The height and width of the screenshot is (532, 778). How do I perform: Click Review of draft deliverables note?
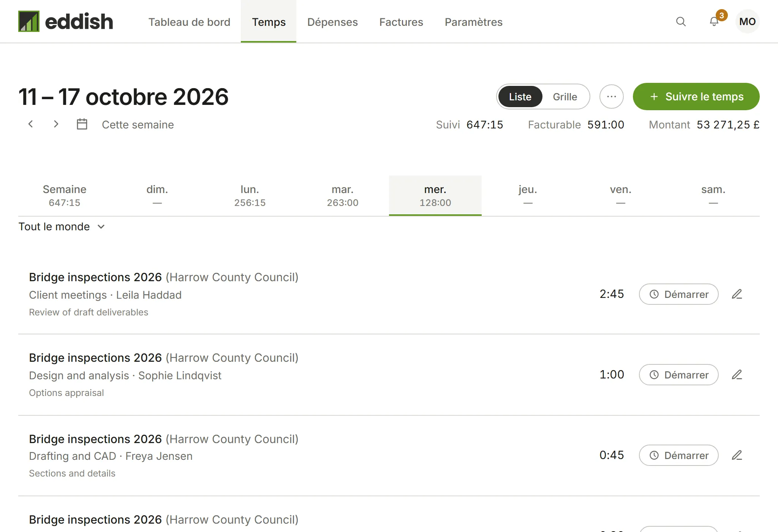click(x=89, y=312)
